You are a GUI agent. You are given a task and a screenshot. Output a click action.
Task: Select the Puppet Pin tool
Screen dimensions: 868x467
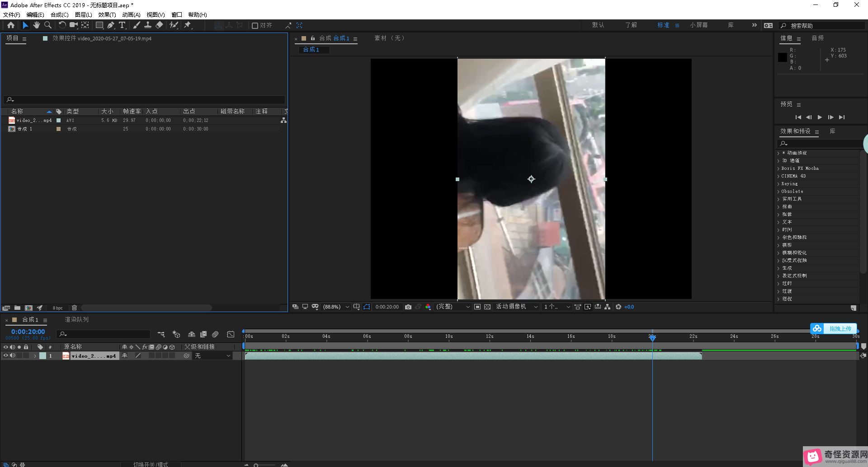pos(188,25)
